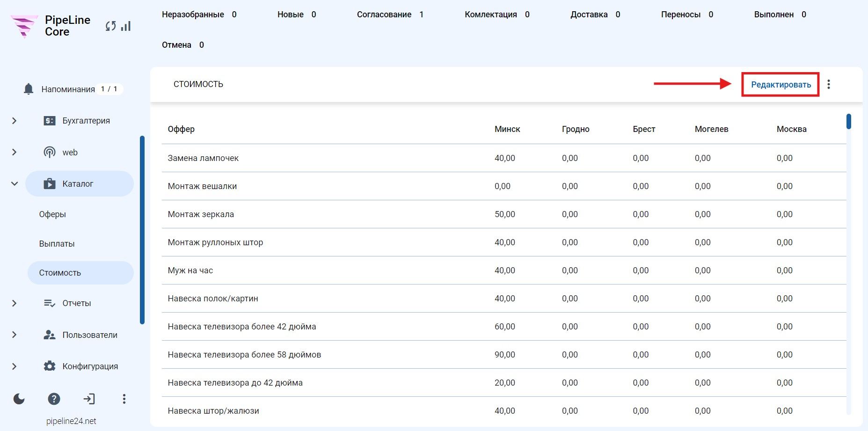
Task: Click the refresh sync icon
Action: pyautogui.click(x=111, y=26)
